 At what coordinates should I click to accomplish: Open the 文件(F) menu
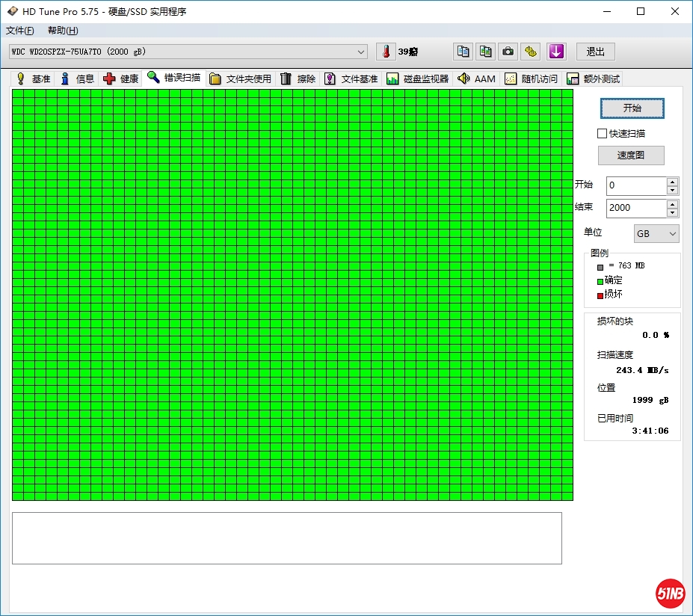(20, 31)
